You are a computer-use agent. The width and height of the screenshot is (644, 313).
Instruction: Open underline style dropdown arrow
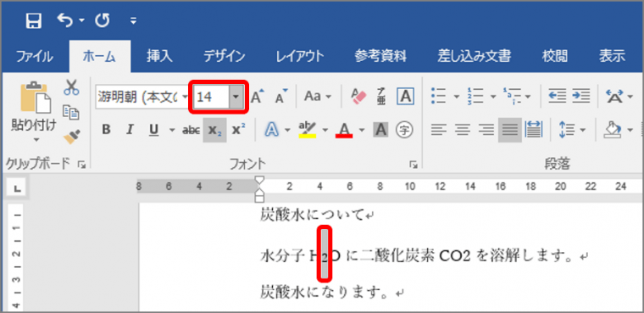(x=172, y=131)
